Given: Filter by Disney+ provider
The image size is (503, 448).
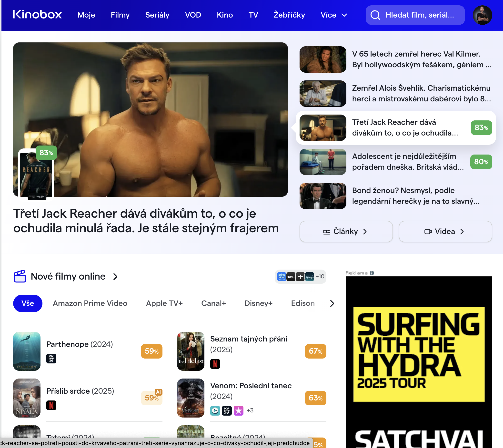Looking at the screenshot, I should [x=258, y=303].
